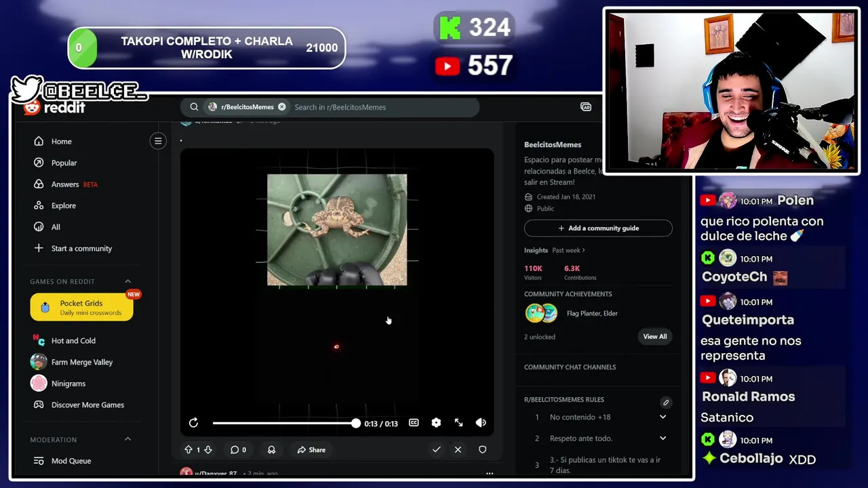Remove the r/BeelcitosMemes search filter
The width and height of the screenshot is (868, 488).
(x=282, y=107)
